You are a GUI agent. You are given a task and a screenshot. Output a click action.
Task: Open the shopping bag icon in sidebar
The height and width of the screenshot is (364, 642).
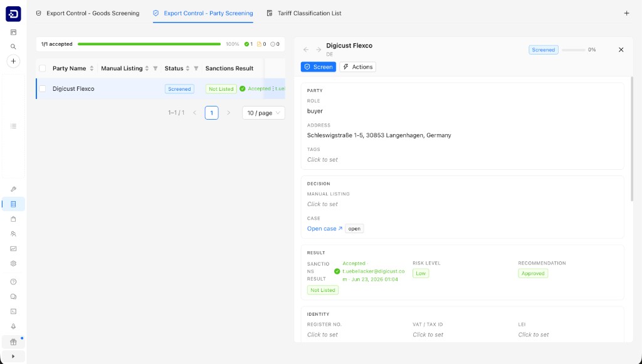13,219
